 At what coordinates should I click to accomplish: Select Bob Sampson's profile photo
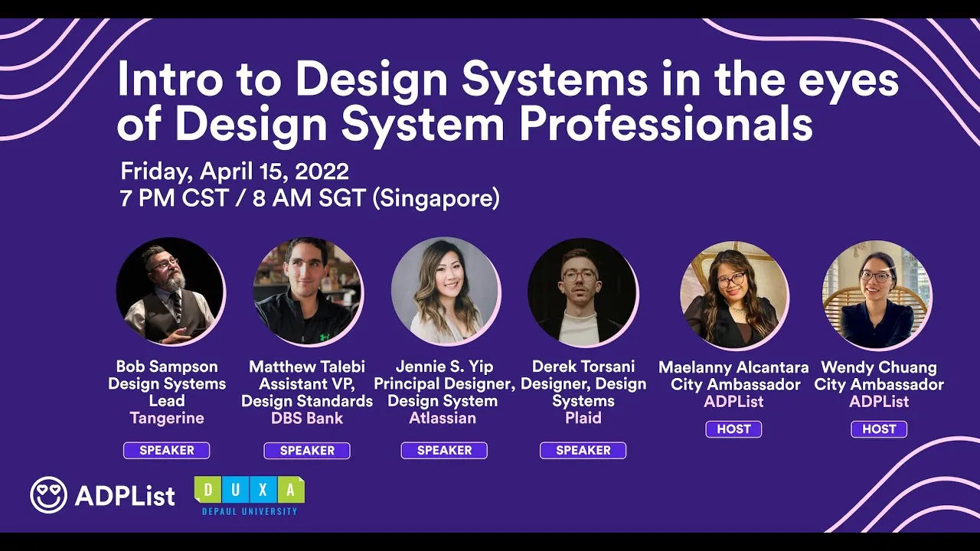[x=170, y=292]
